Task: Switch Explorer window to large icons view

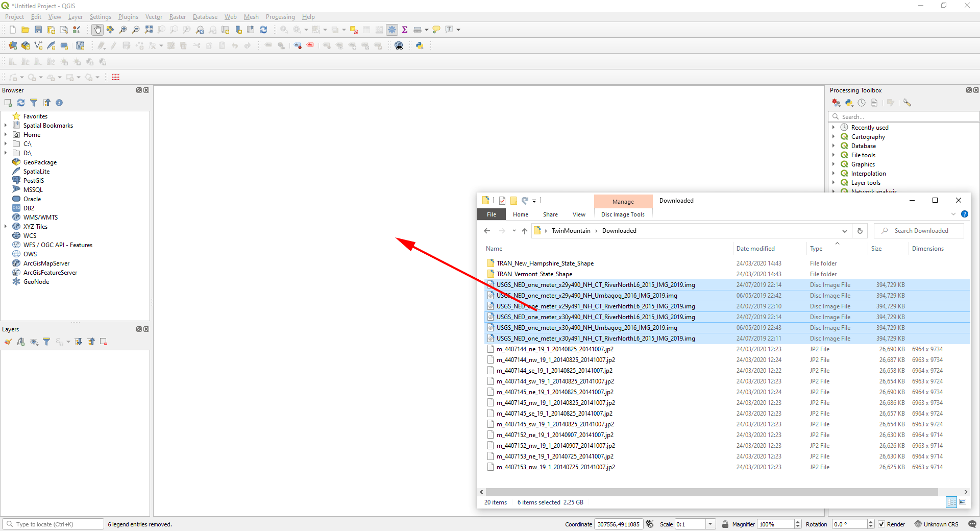Action: (963, 502)
